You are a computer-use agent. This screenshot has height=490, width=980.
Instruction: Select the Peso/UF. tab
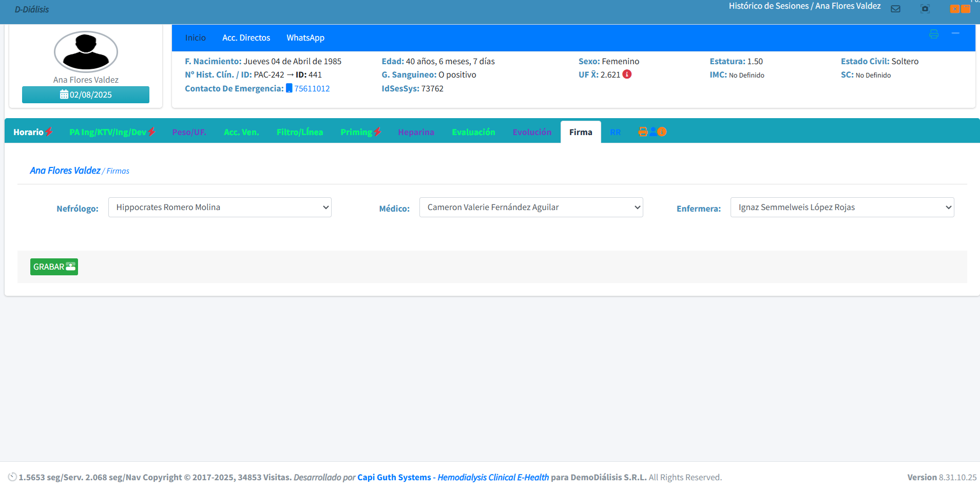tap(189, 133)
